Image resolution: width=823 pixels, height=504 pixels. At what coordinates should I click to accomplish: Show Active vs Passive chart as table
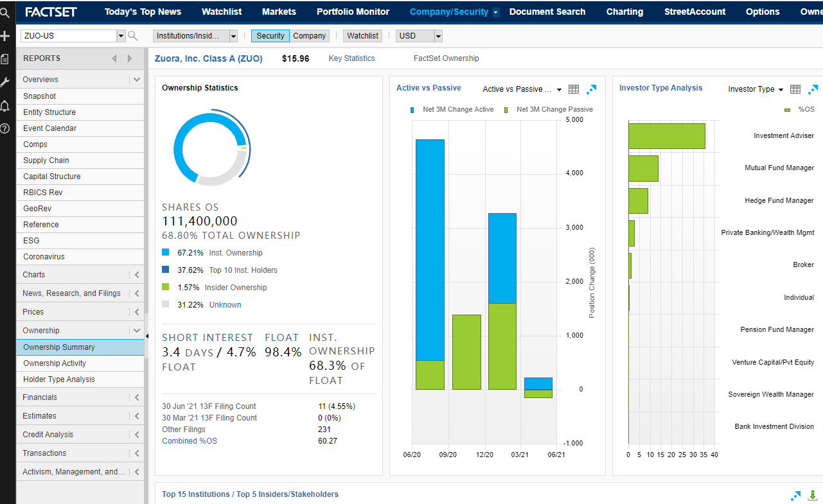(x=574, y=89)
